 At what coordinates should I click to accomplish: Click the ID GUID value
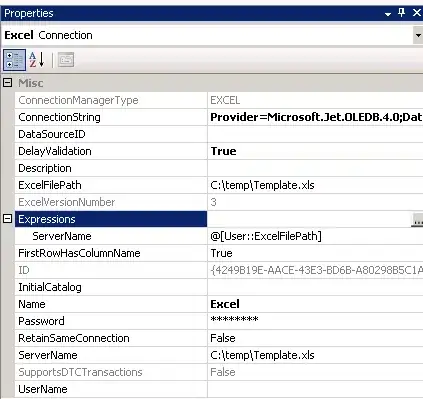(x=317, y=270)
